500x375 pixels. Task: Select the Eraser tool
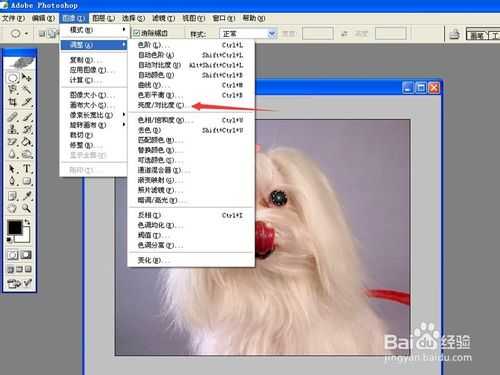coord(13,142)
